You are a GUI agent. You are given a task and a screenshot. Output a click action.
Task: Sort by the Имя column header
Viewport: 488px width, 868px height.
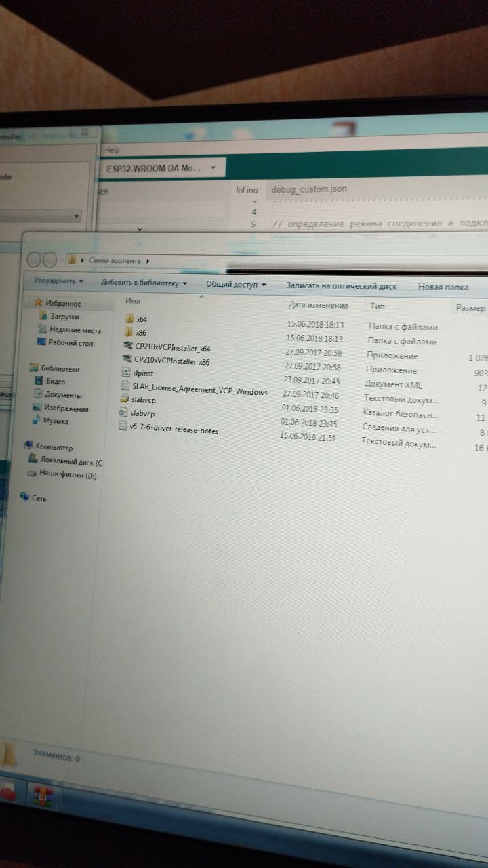(x=133, y=300)
